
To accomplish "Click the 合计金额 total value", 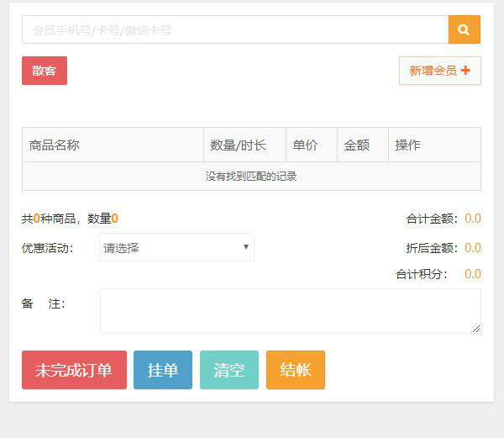I will 472,219.
